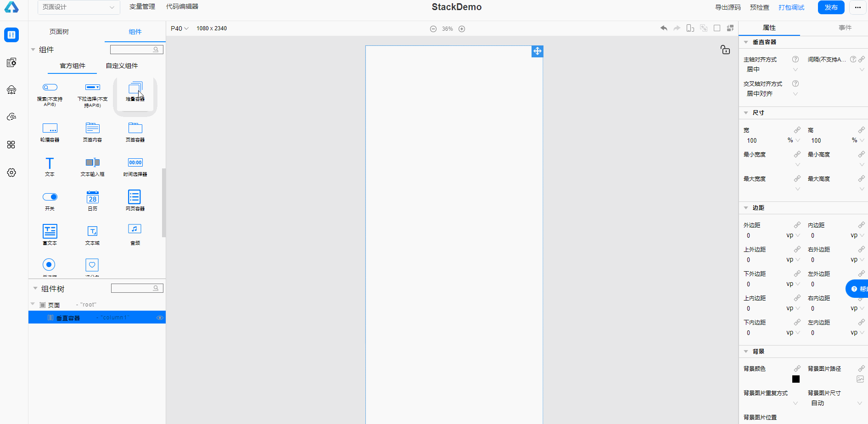Toggle visibility eye of column1 container
Viewport: 868px width, 424px height.
160,318
